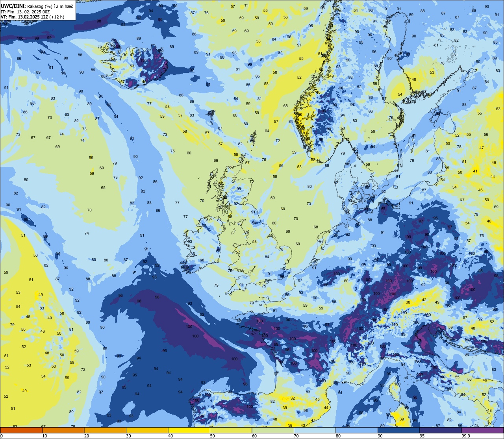Click the 90–95% dark blue legend swatch
The image size is (504, 439).
coord(398,430)
